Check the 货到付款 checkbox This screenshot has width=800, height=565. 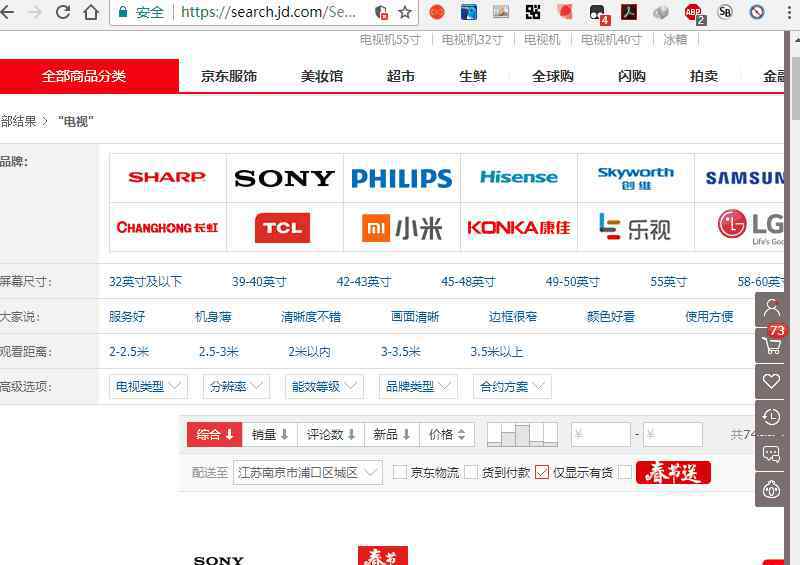point(471,473)
